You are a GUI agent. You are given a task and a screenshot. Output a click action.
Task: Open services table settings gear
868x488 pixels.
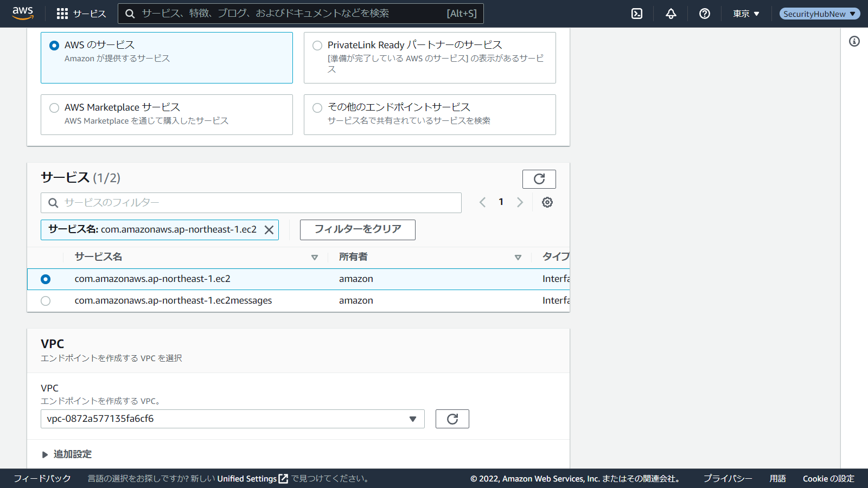547,202
